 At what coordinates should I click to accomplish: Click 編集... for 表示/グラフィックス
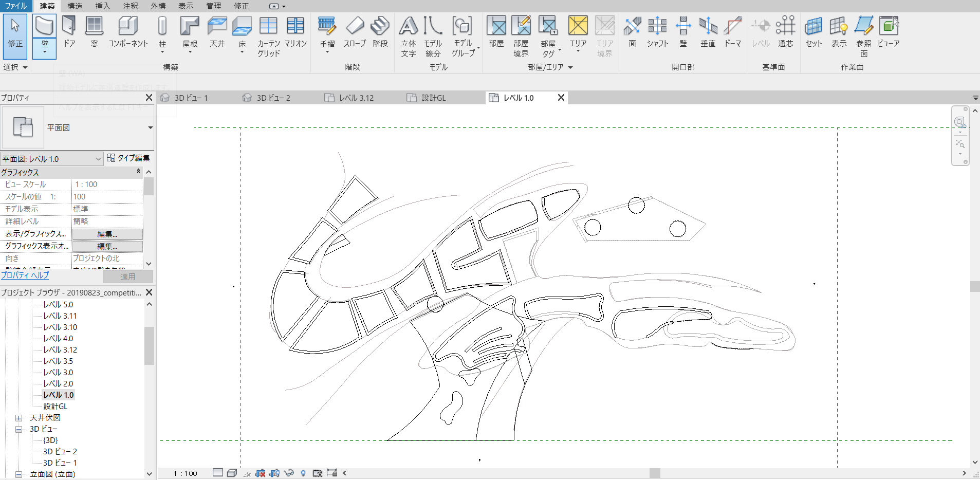pyautogui.click(x=107, y=234)
